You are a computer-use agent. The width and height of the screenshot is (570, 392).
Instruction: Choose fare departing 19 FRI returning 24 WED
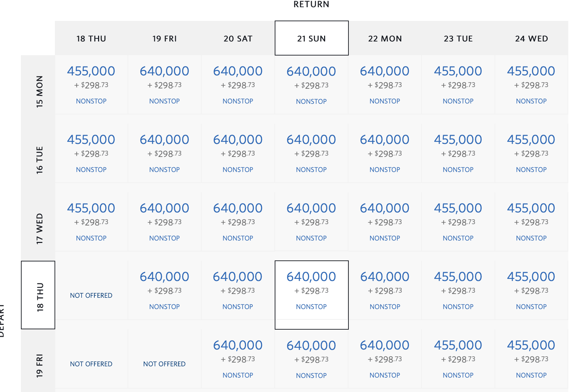click(531, 359)
